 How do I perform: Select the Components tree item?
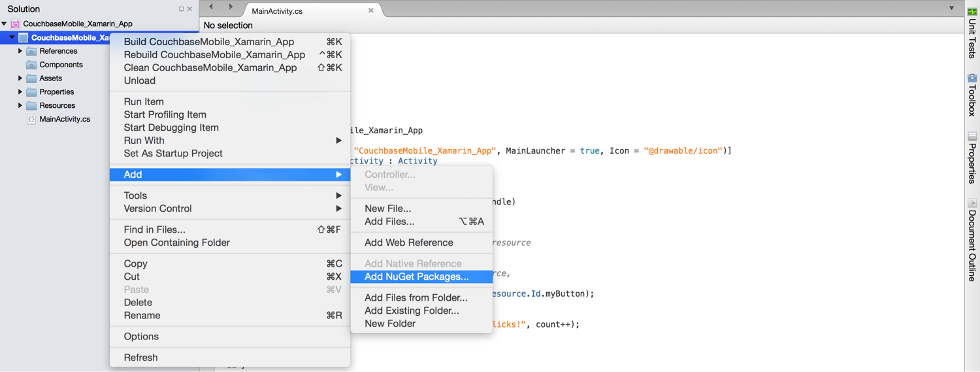[x=61, y=65]
